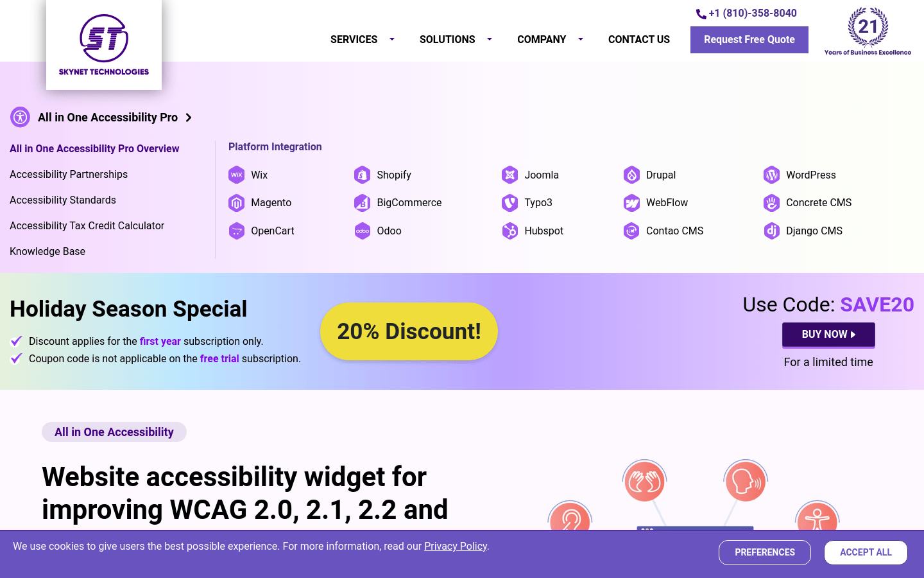Open the Privacy Policy link
This screenshot has height=578, width=924.
[455, 546]
